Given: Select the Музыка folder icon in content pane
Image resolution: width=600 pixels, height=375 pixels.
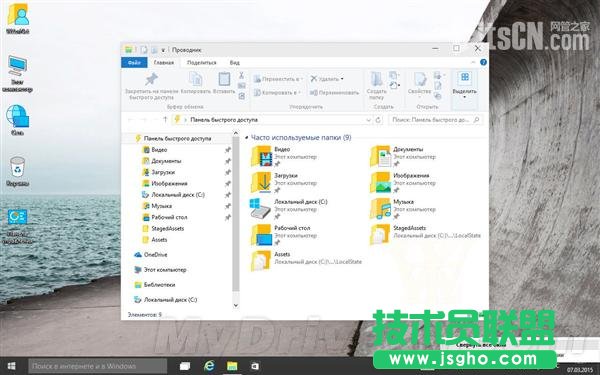Looking at the screenshot, I should pyautogui.click(x=380, y=209).
